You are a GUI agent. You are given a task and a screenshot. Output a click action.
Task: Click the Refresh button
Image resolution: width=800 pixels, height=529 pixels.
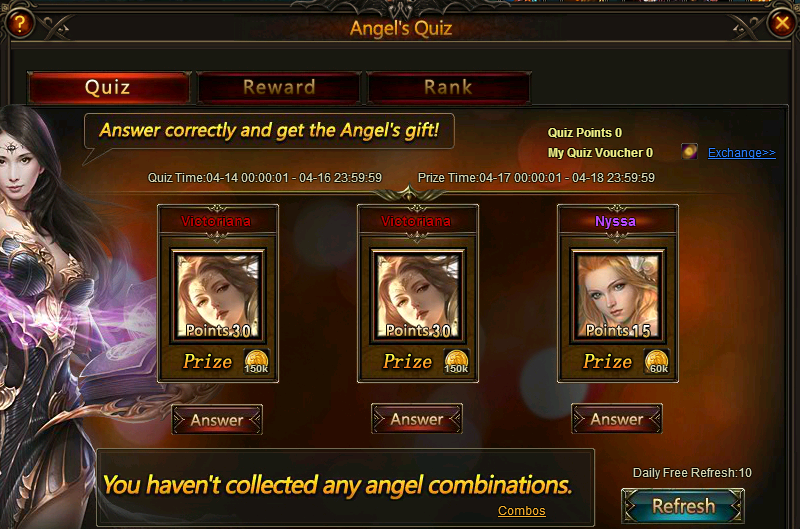pos(683,506)
